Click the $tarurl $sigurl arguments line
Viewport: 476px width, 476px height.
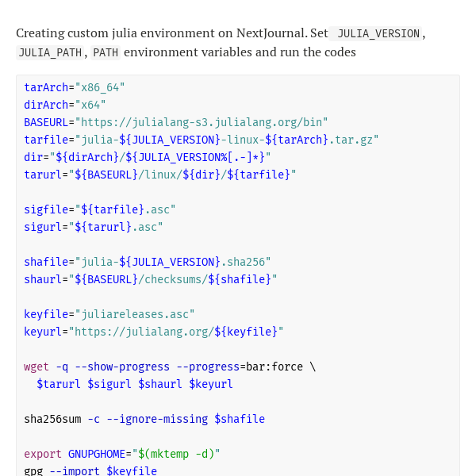point(135,384)
